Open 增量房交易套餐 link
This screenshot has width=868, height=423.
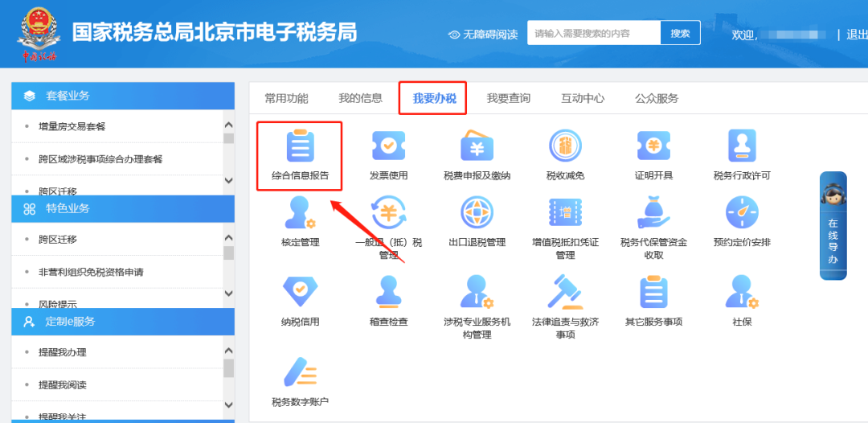pyautogui.click(x=72, y=127)
